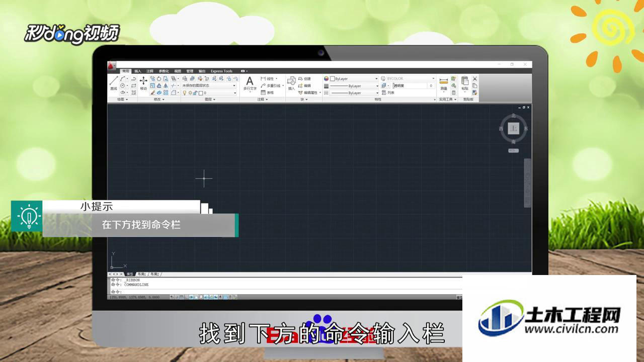Open the ByLayer color dropdown
Image resolution: width=644 pixels, height=362 pixels.
click(354, 78)
